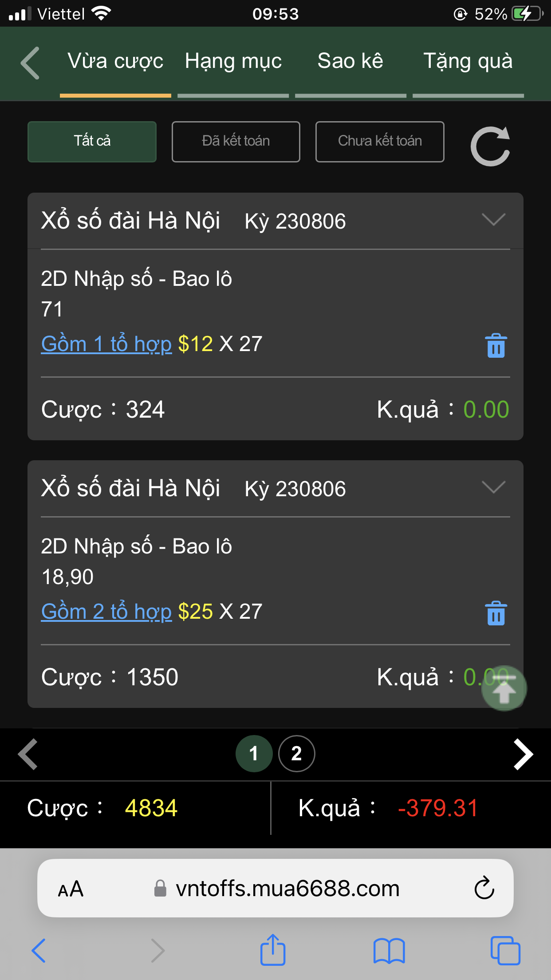
Task: Switch to the "Hạng mục" tab
Action: 233,61
